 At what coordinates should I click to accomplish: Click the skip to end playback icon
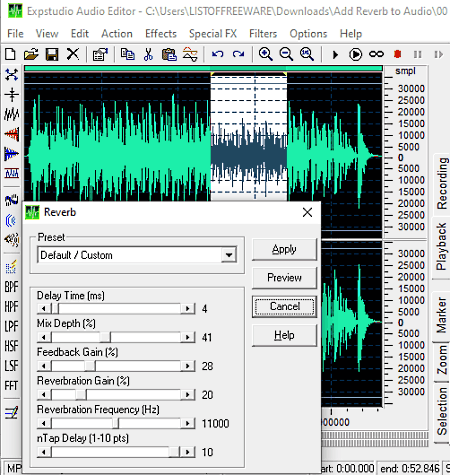point(438,54)
